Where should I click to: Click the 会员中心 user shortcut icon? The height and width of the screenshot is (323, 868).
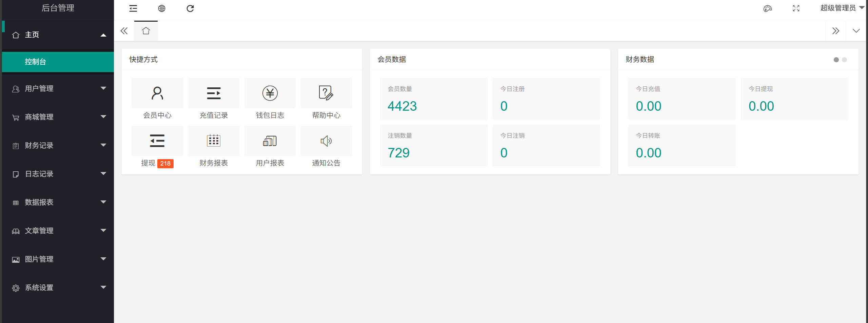point(157,93)
